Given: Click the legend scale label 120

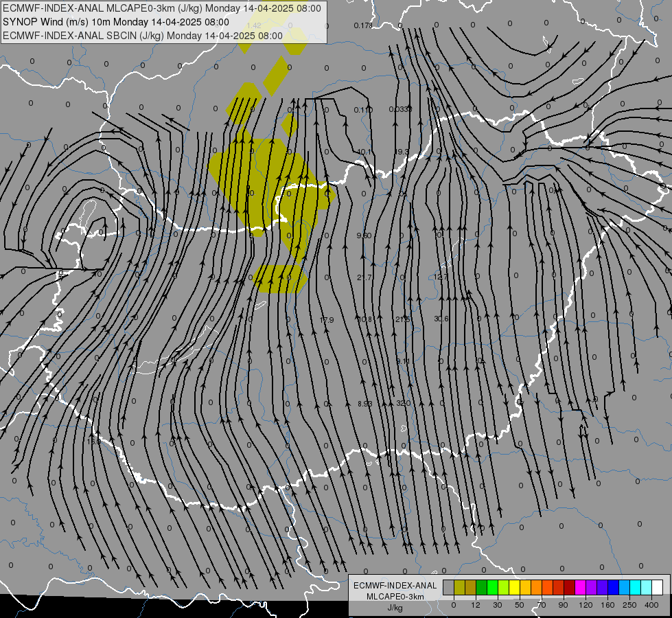Looking at the screenshot, I should pyautogui.click(x=586, y=605).
